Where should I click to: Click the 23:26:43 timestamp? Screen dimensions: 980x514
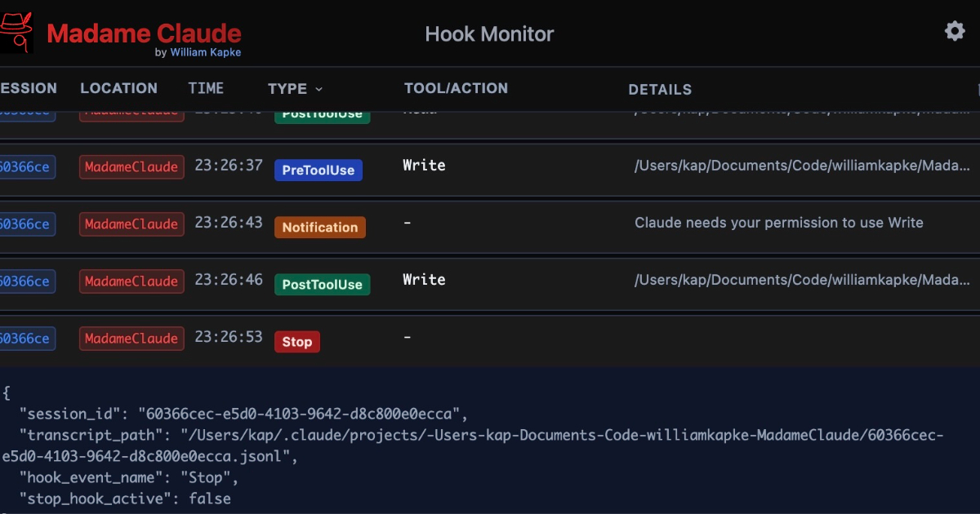coord(229,223)
